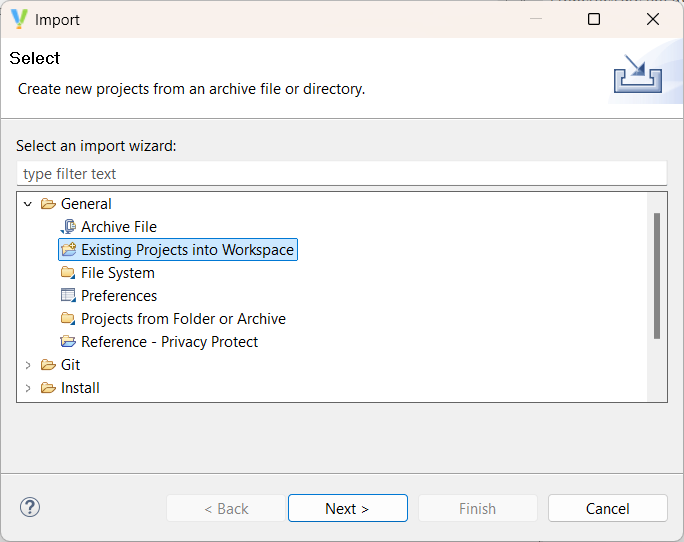Click the Reference - Privacy Protect folder icon

(68, 342)
